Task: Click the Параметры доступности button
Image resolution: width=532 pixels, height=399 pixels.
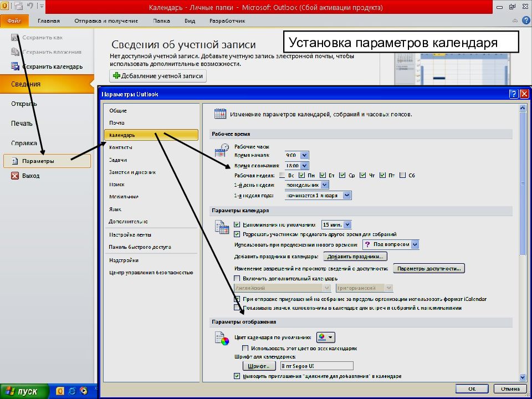Action: pos(429,268)
